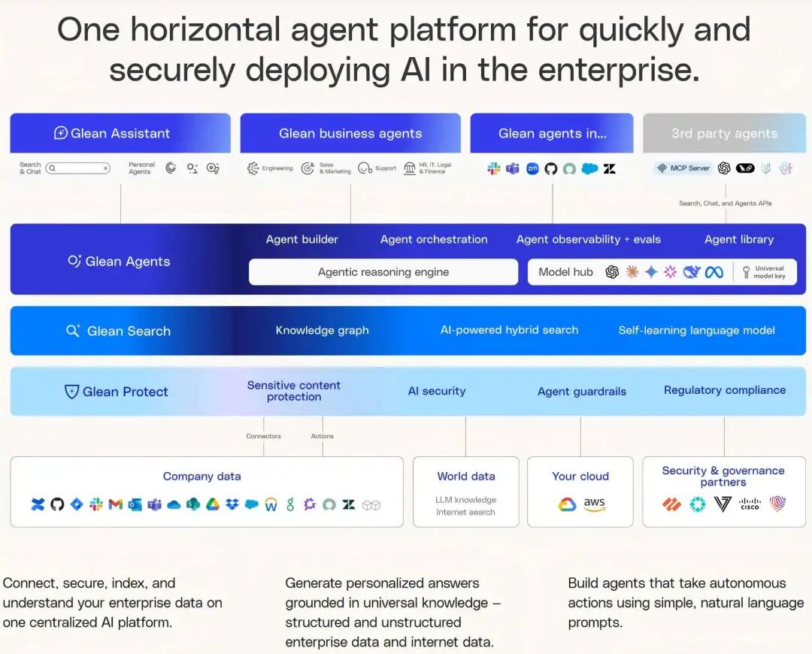Click the Glean Assistant header block
This screenshot has height=654, width=812.
pos(120,133)
